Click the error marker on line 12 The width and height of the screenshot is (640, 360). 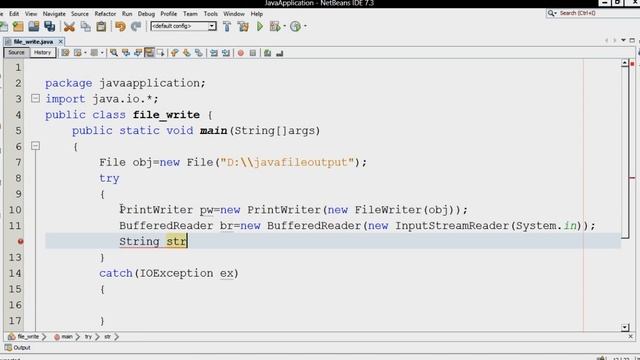[x=20, y=241]
